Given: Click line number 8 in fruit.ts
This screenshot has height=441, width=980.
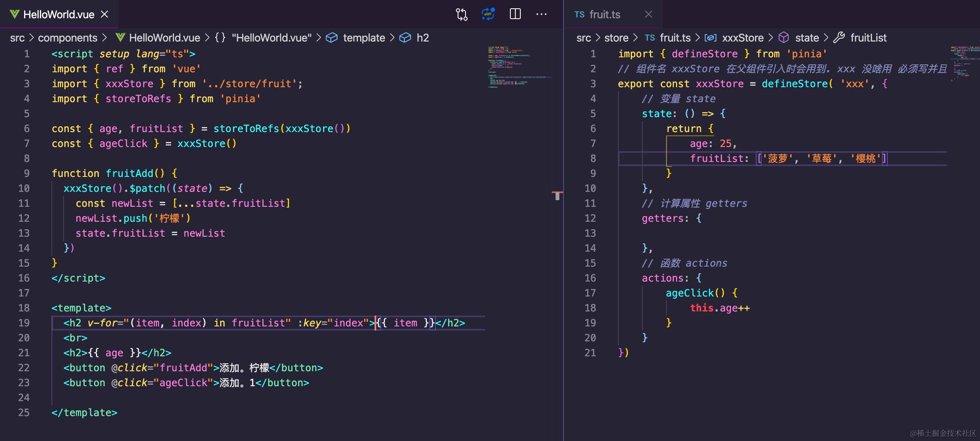Looking at the screenshot, I should point(593,158).
